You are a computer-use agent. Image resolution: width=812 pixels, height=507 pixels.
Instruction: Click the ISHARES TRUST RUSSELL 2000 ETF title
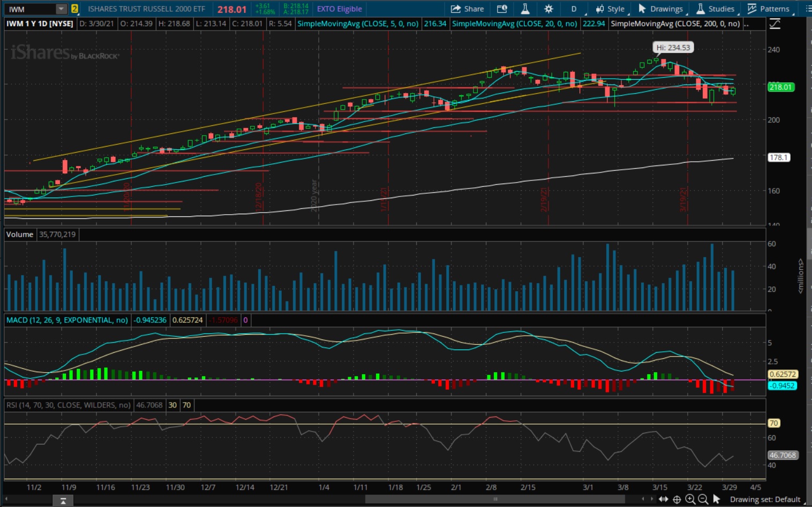click(x=146, y=9)
